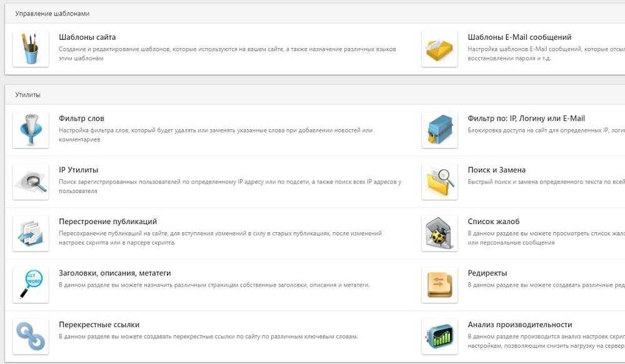Click the Перекрестные ссылки heading
This screenshot has width=625, height=364.
[99, 325]
